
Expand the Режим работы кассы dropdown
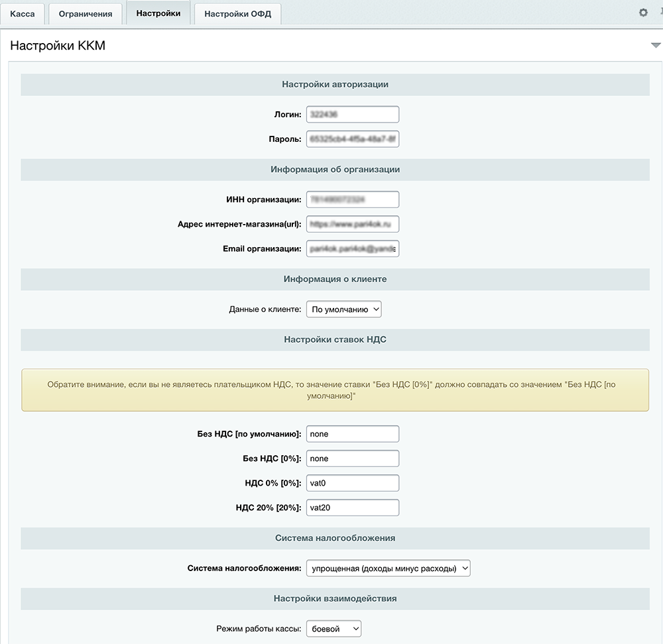(333, 629)
